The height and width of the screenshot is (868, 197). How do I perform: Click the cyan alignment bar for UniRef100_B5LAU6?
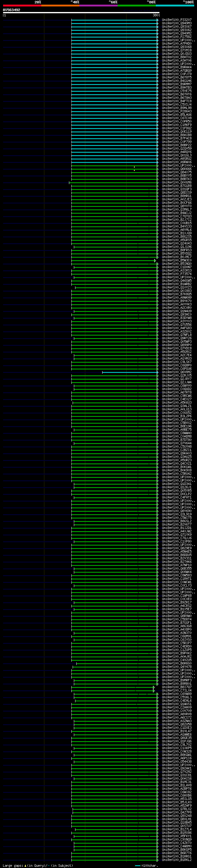point(115,115)
